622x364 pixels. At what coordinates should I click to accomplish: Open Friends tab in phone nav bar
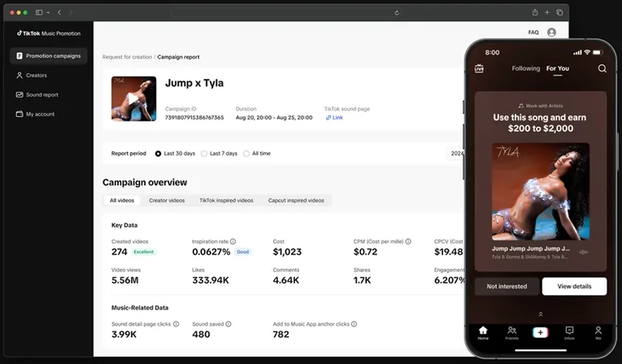511,332
